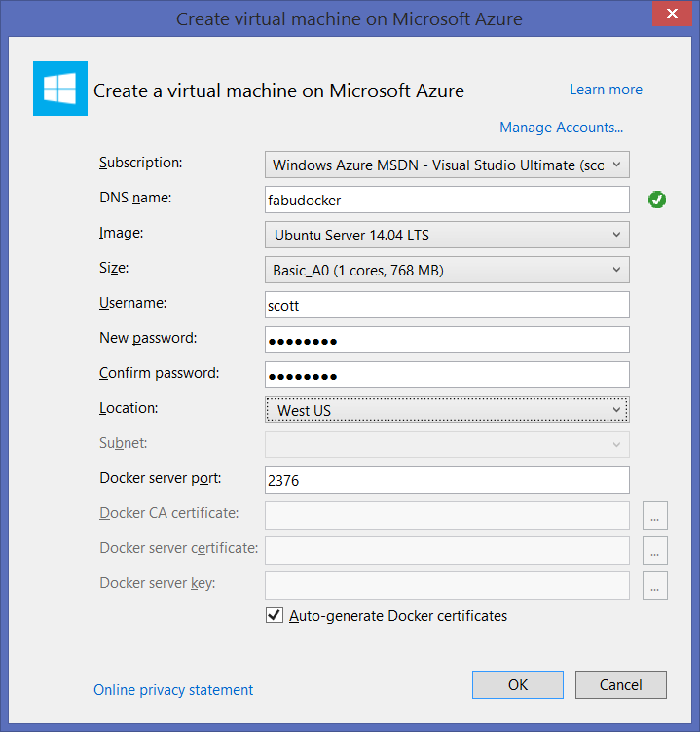Toggle Auto-generate Docker certificates checkbox
The width and height of the screenshot is (700, 732).
pyautogui.click(x=275, y=615)
